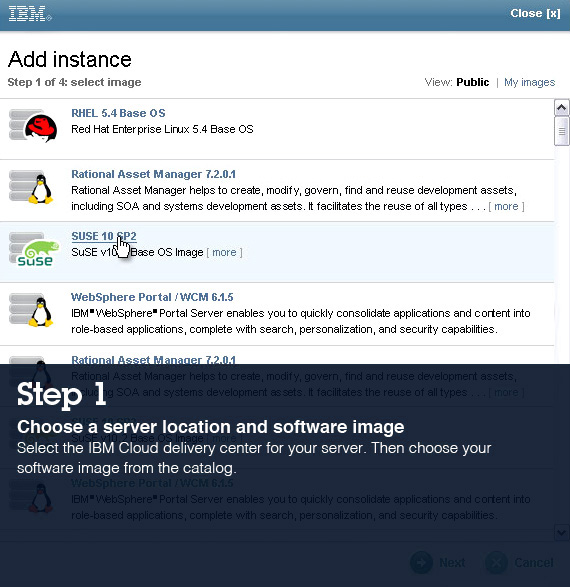This screenshot has width=570, height=587.
Task: Open first Rational Asset Manager 7.2.0.1 link
Action: click(153, 174)
